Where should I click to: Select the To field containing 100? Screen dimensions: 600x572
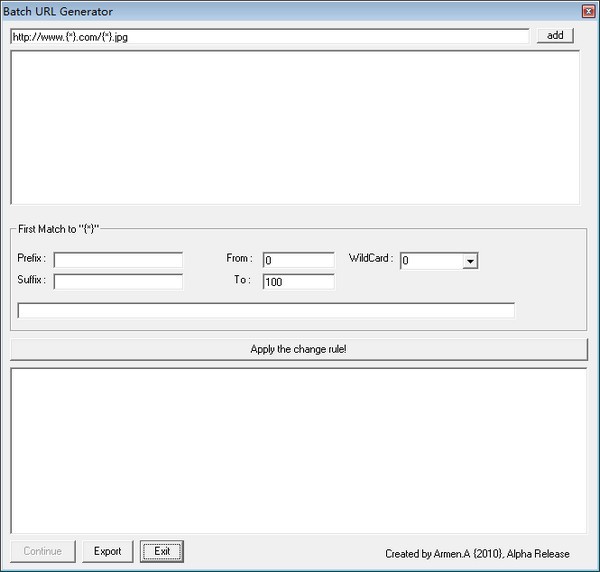coord(298,282)
